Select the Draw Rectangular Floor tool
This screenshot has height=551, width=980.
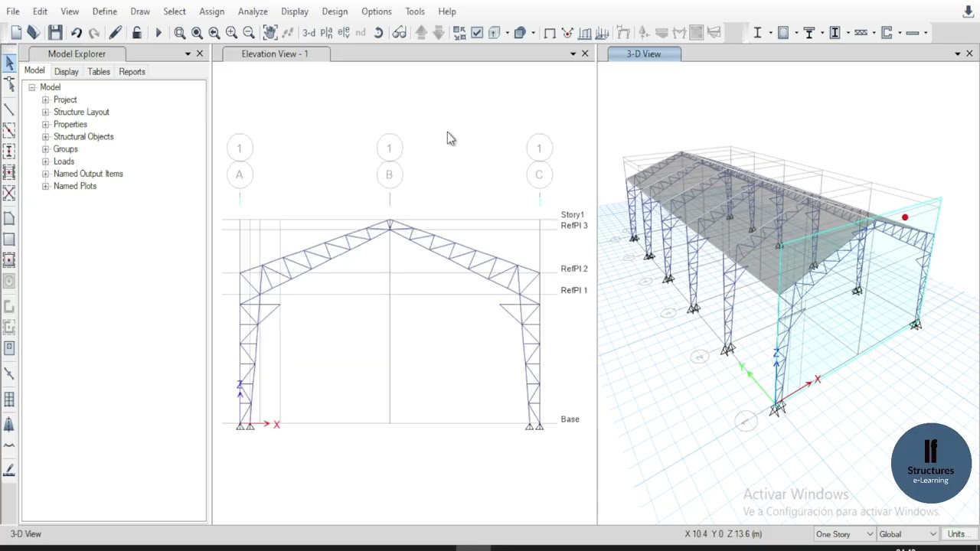click(x=9, y=240)
